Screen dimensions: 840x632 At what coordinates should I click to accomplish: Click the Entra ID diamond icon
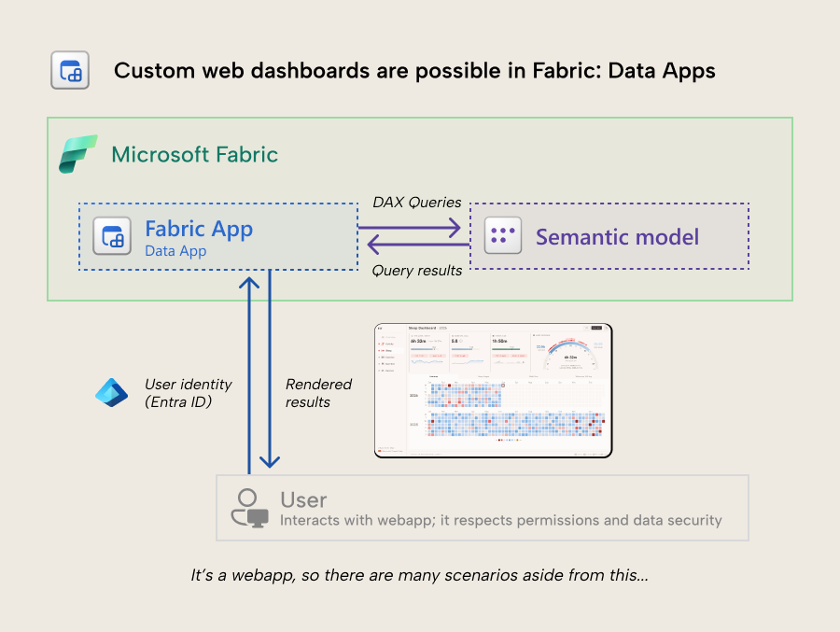[x=111, y=393]
